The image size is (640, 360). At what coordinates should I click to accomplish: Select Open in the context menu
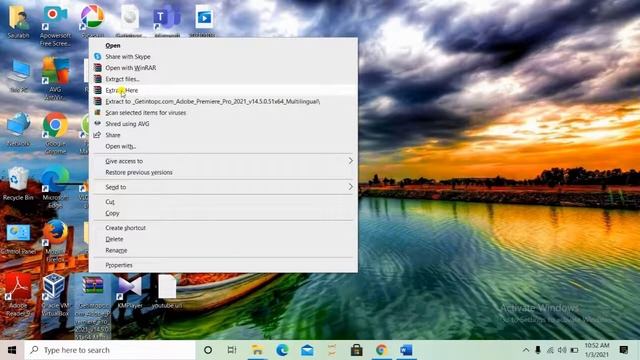point(223,45)
